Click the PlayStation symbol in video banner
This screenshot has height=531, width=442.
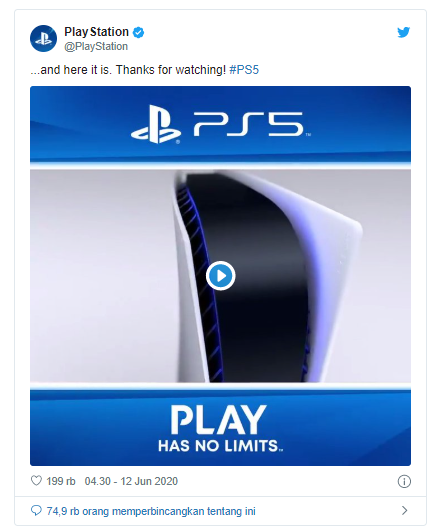point(156,124)
